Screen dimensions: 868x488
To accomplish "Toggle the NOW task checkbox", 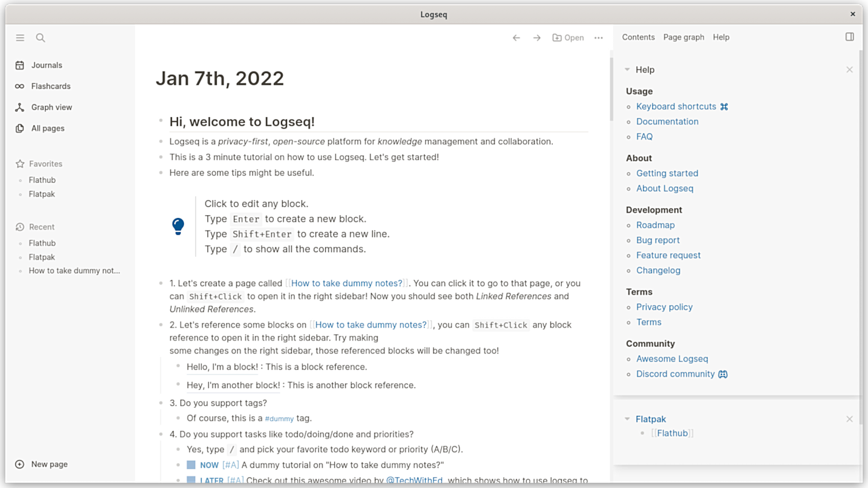I will [x=191, y=465].
